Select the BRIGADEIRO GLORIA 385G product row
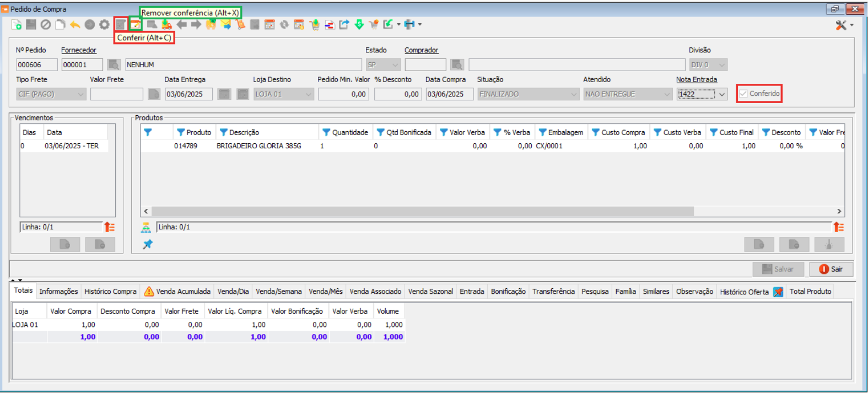Image resolution: width=868 pixels, height=393 pixels. pyautogui.click(x=258, y=146)
